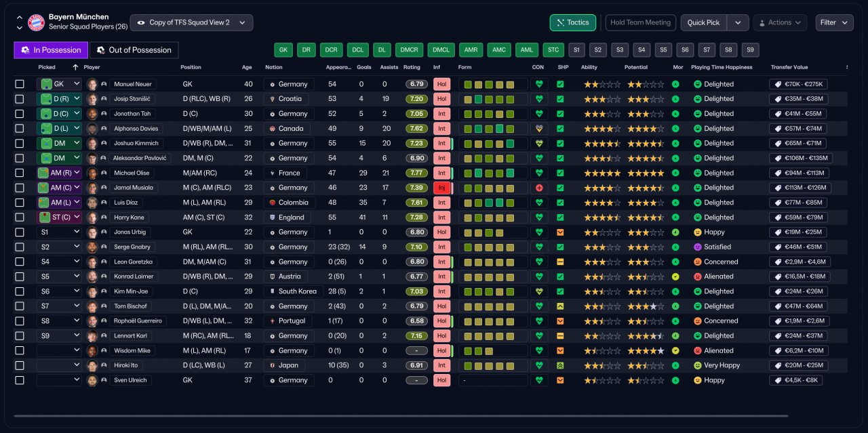The width and height of the screenshot is (868, 433).
Task: Sort the table by Rating column
Action: pos(412,67)
